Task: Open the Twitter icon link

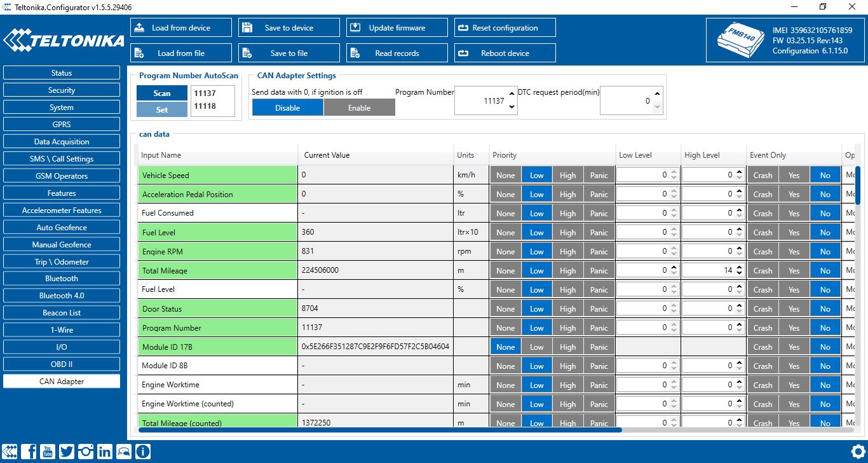Action: coord(67,452)
